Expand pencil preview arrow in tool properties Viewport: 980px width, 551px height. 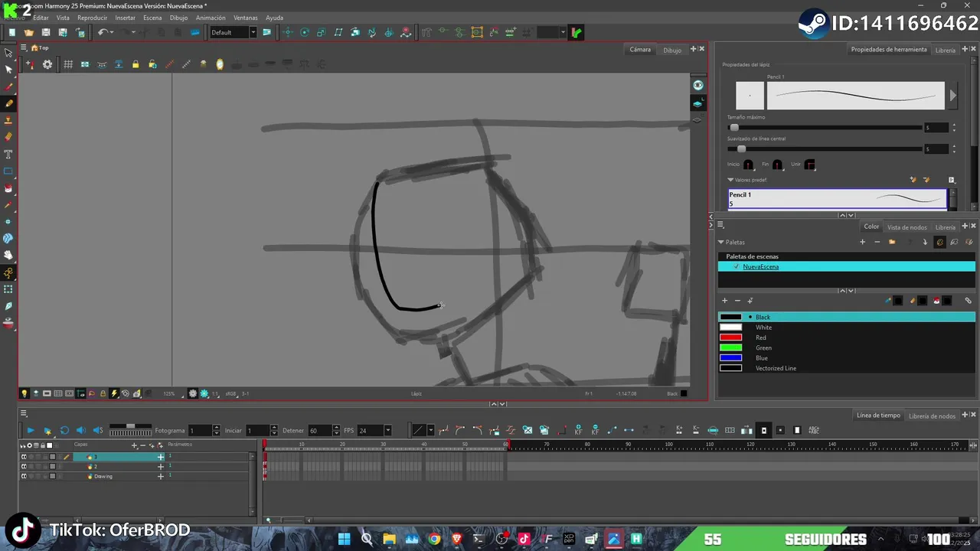click(953, 96)
